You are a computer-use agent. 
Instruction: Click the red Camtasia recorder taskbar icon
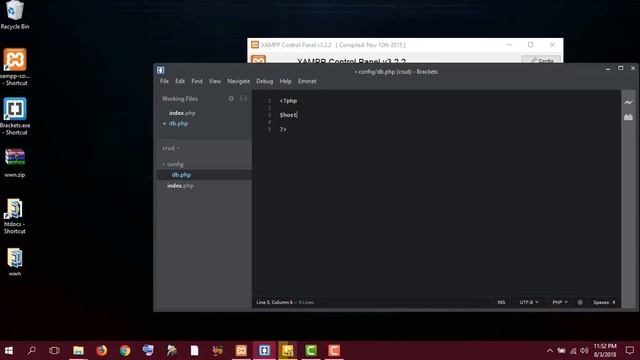pyautogui.click(x=334, y=351)
